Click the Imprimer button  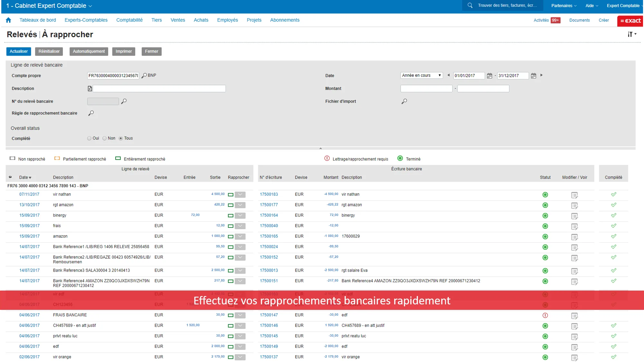click(124, 51)
